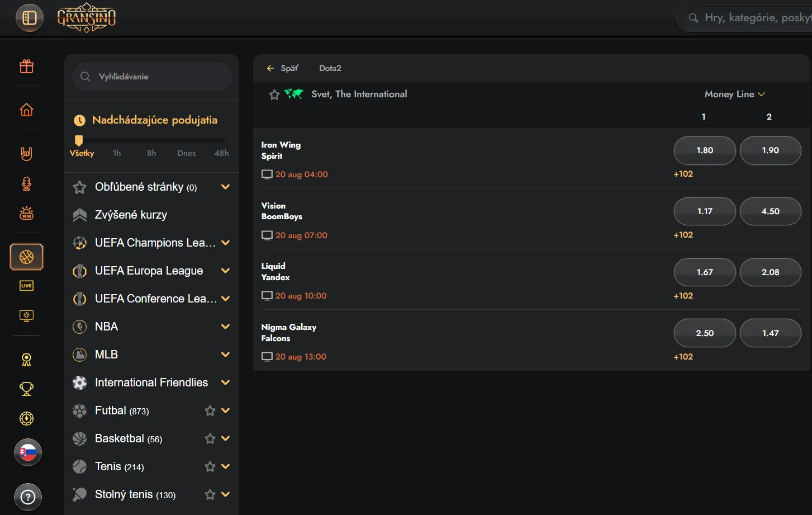Click the time filter slider handle
This screenshot has height=515, width=812.
[79, 140]
